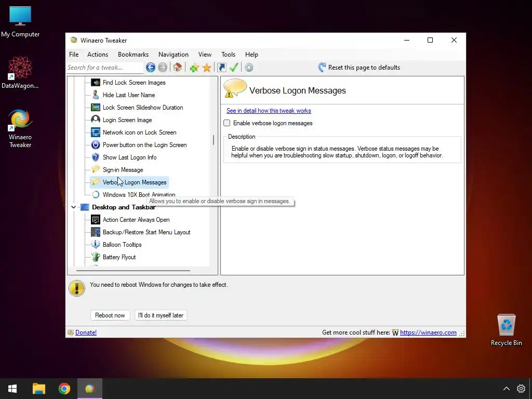Viewport: 532px width, 399px height.
Task: Click the Windows 10X Boot Animation icon
Action: pos(96,195)
